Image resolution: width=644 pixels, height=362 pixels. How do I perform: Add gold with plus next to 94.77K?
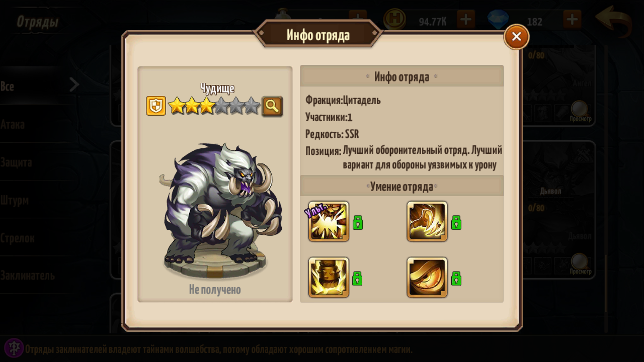466,20
